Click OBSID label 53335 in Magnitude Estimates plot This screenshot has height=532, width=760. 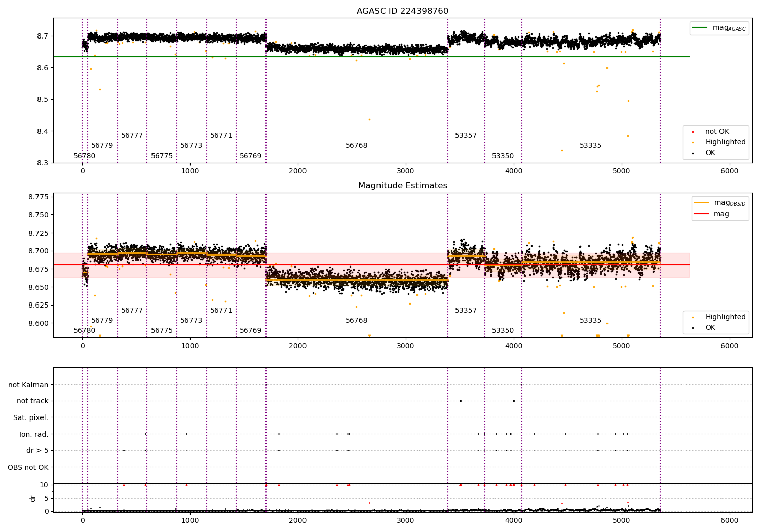pos(590,321)
